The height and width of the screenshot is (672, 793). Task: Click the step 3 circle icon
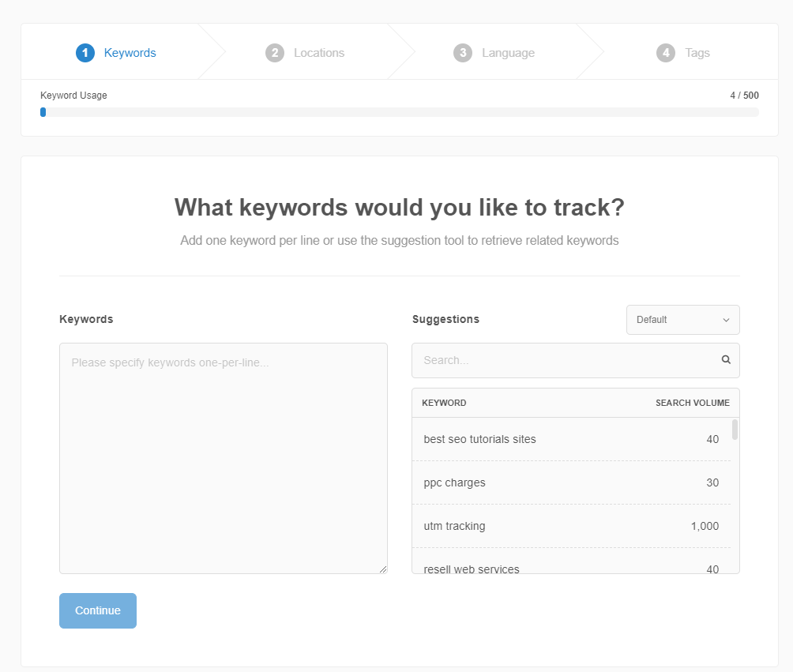point(463,53)
